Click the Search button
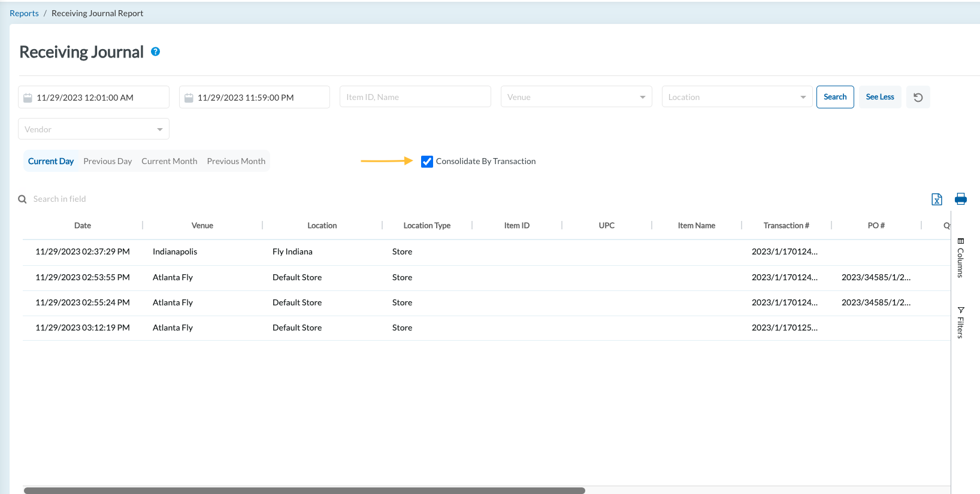 (835, 97)
